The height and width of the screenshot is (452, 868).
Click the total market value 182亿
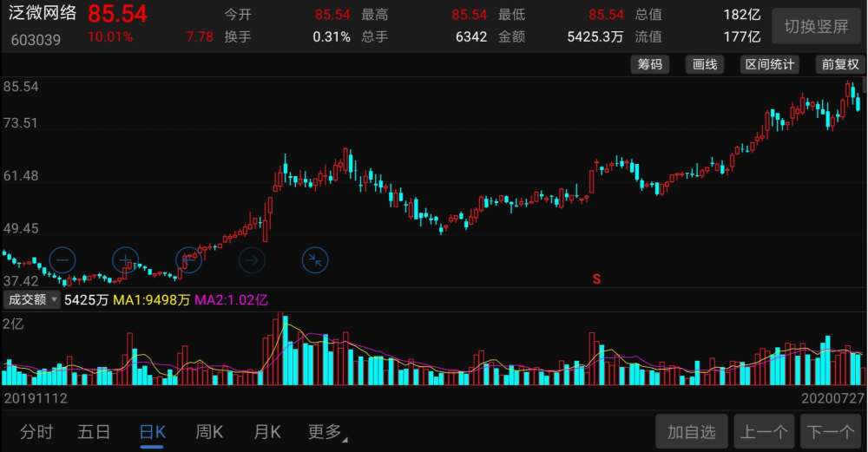(x=742, y=15)
